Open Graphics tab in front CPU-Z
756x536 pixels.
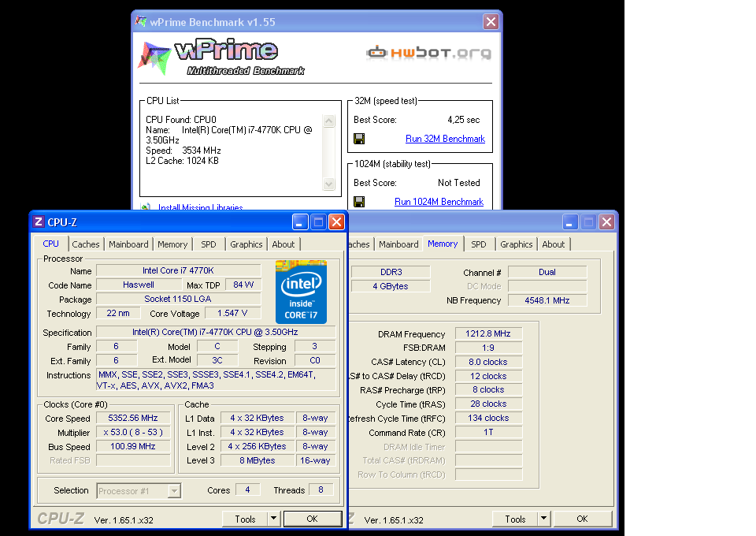pyautogui.click(x=246, y=244)
